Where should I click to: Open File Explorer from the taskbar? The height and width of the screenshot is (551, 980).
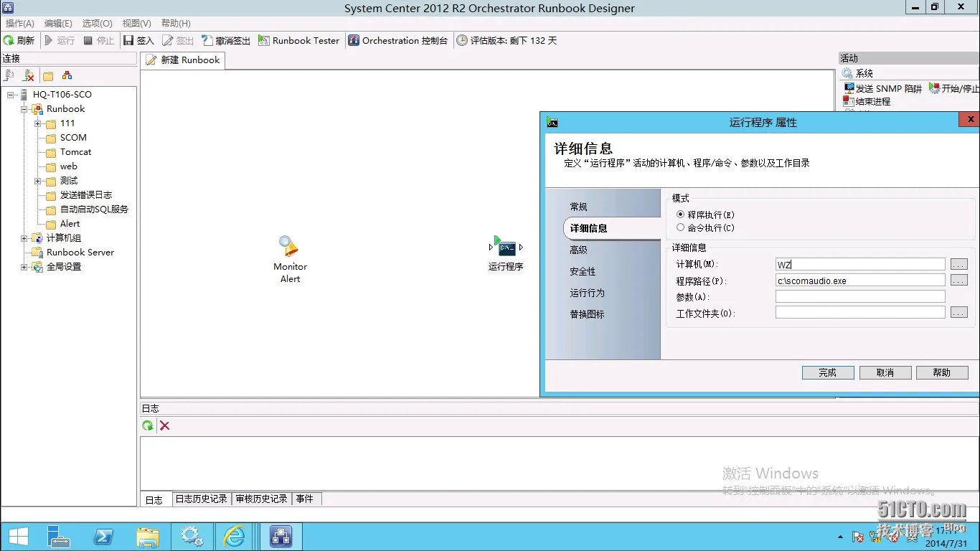click(x=148, y=536)
